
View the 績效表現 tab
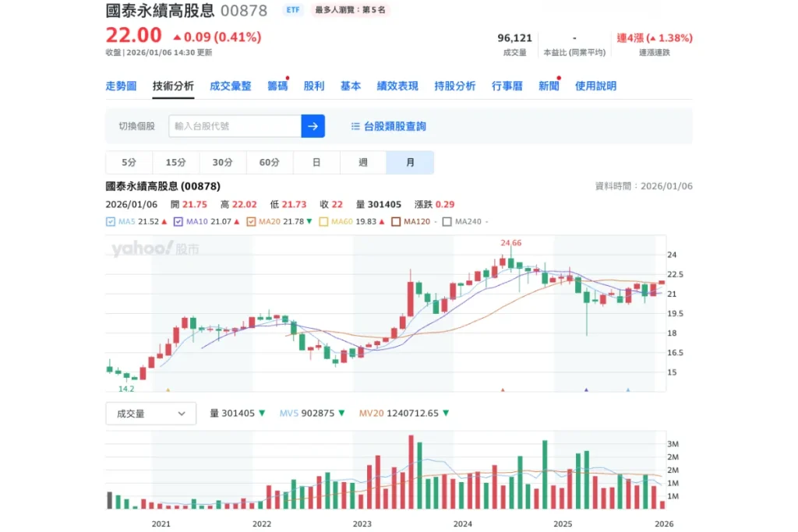tap(397, 86)
